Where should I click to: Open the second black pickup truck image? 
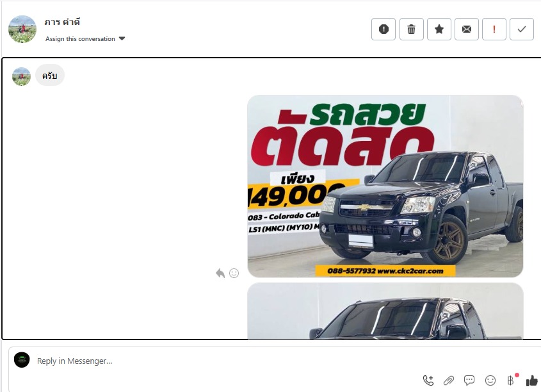(x=385, y=311)
